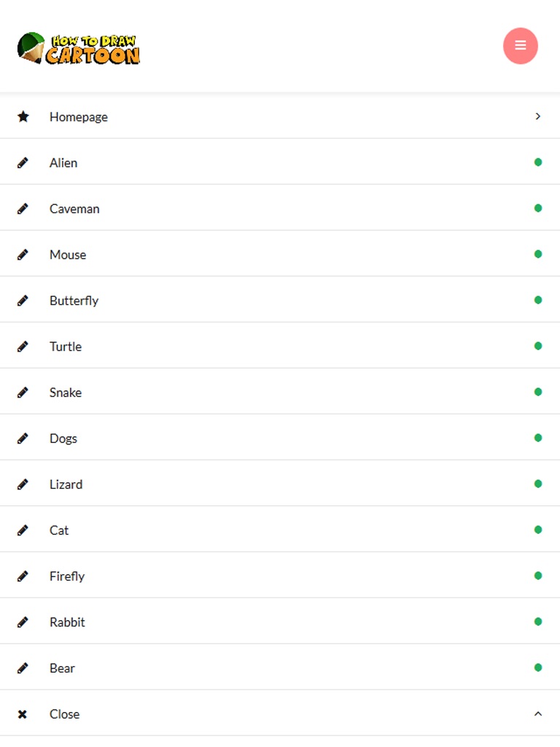Click the How To Draw Cartoon logo
Image resolution: width=560 pixels, height=747 pixels.
[x=79, y=48]
